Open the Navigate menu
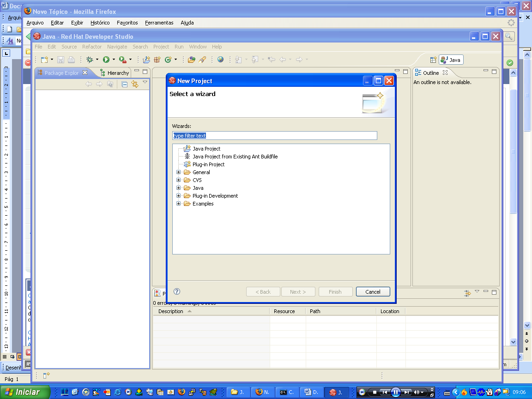This screenshot has height=399, width=532. click(117, 47)
